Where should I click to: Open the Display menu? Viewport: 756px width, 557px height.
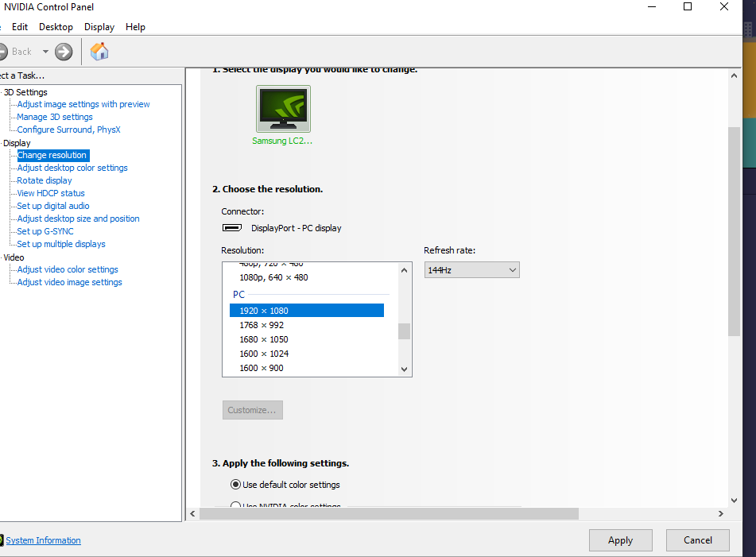coord(99,27)
